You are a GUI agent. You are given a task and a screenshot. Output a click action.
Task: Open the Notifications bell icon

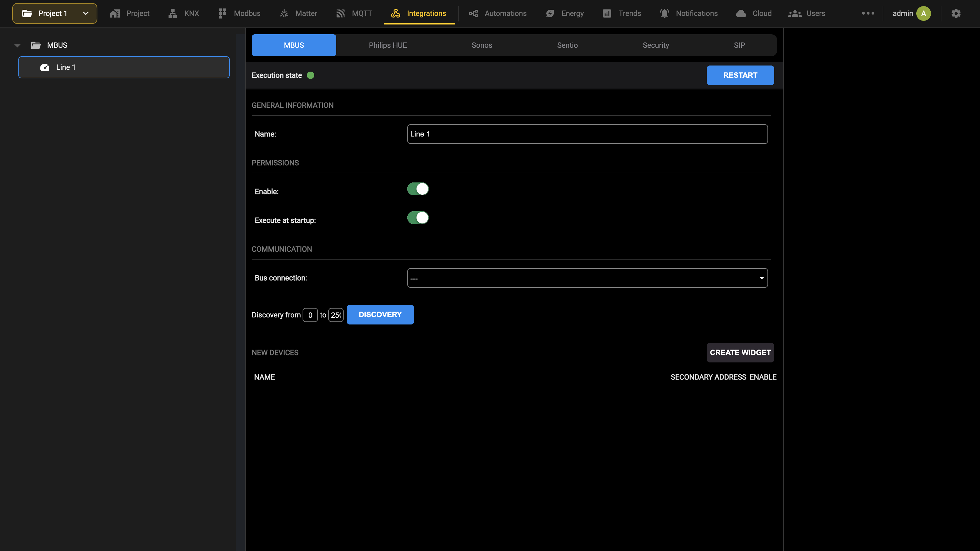click(x=665, y=14)
